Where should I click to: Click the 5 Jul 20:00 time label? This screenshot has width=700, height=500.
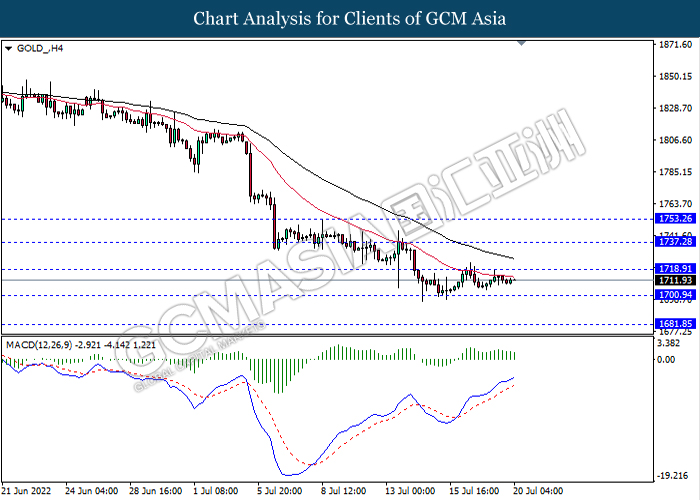[x=279, y=491]
